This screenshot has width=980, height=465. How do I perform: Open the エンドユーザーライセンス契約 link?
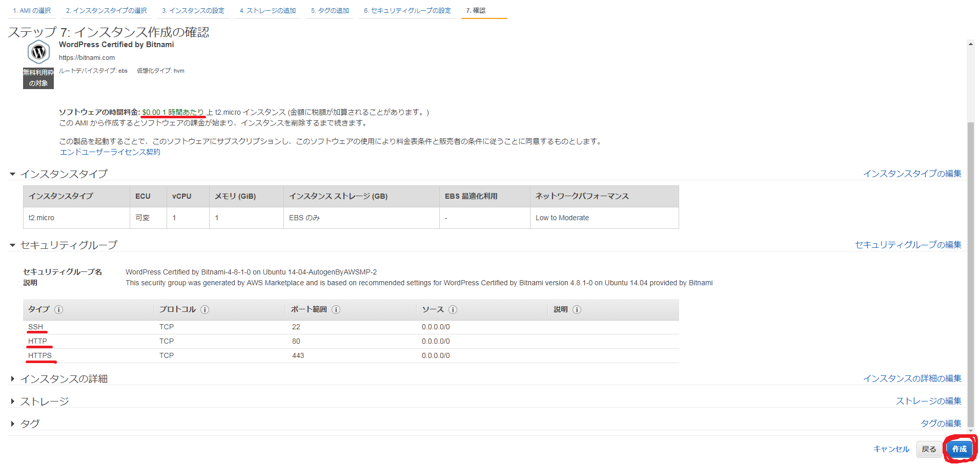coord(110,152)
